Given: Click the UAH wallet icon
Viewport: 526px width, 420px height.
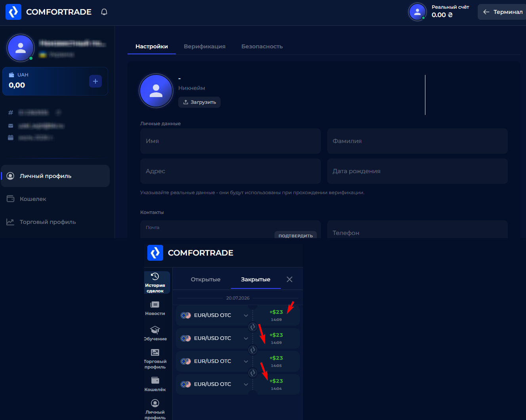Looking at the screenshot, I should coord(11,75).
